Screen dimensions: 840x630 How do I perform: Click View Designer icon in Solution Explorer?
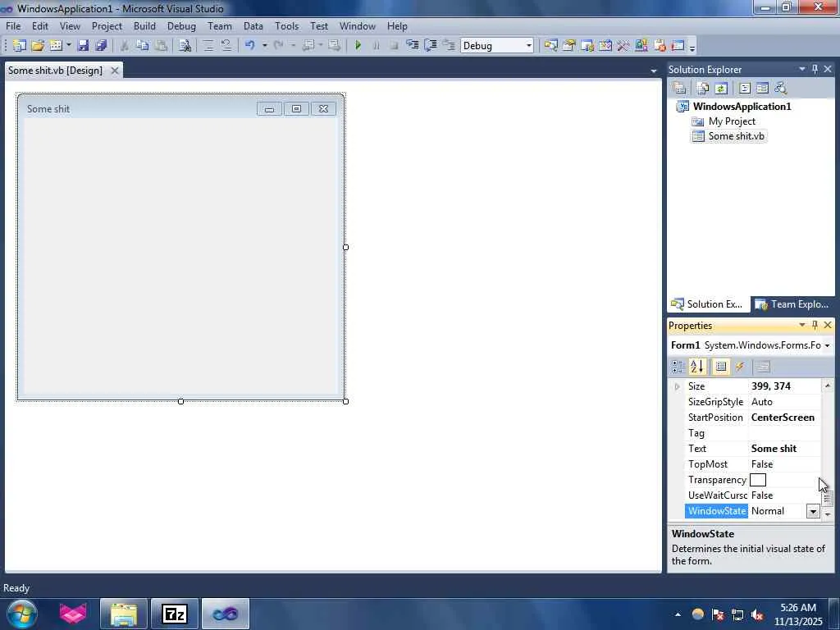(762, 88)
